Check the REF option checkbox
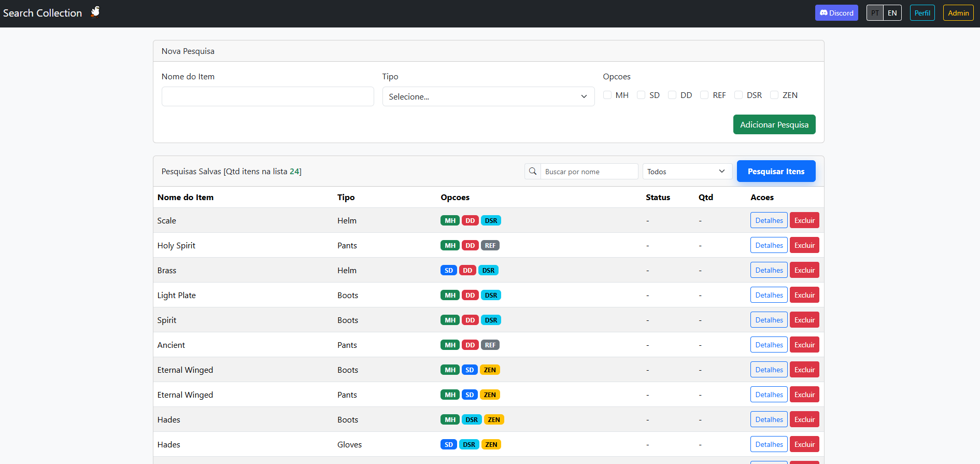The height and width of the screenshot is (464, 980). [x=704, y=95]
